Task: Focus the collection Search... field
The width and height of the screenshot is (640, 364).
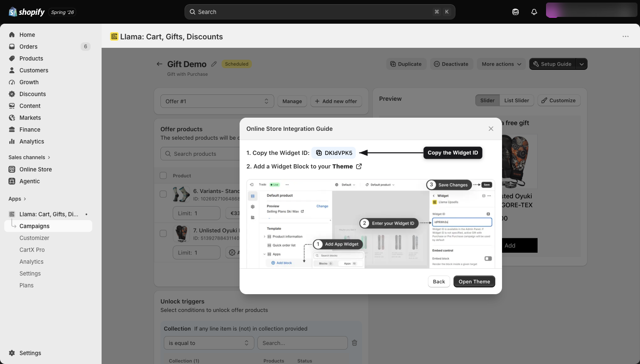Action: pyautogui.click(x=302, y=343)
